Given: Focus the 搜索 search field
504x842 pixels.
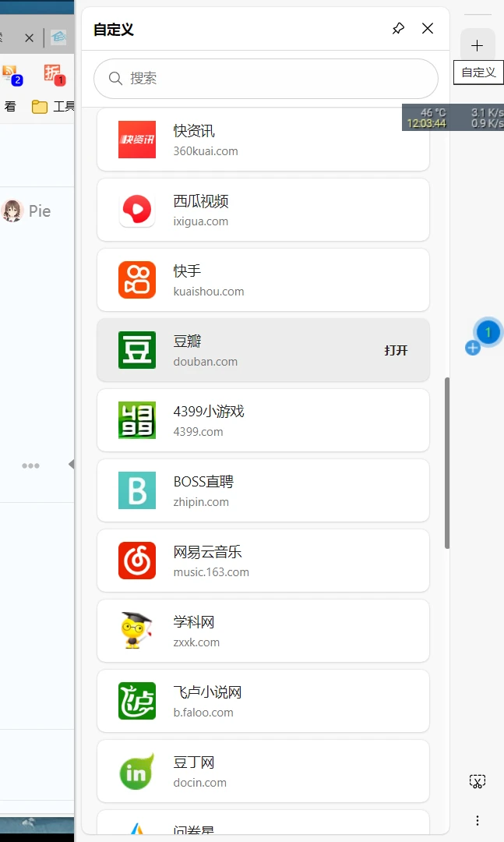Looking at the screenshot, I should [x=266, y=79].
